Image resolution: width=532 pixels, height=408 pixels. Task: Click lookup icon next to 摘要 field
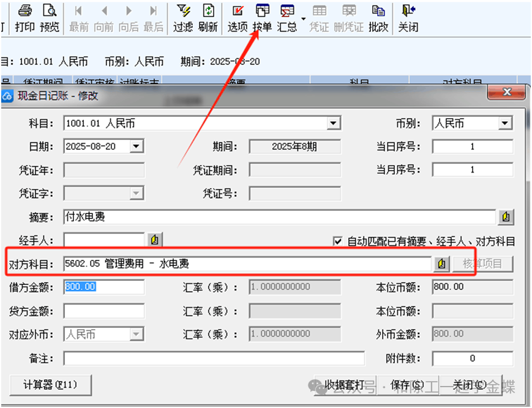tap(506, 217)
